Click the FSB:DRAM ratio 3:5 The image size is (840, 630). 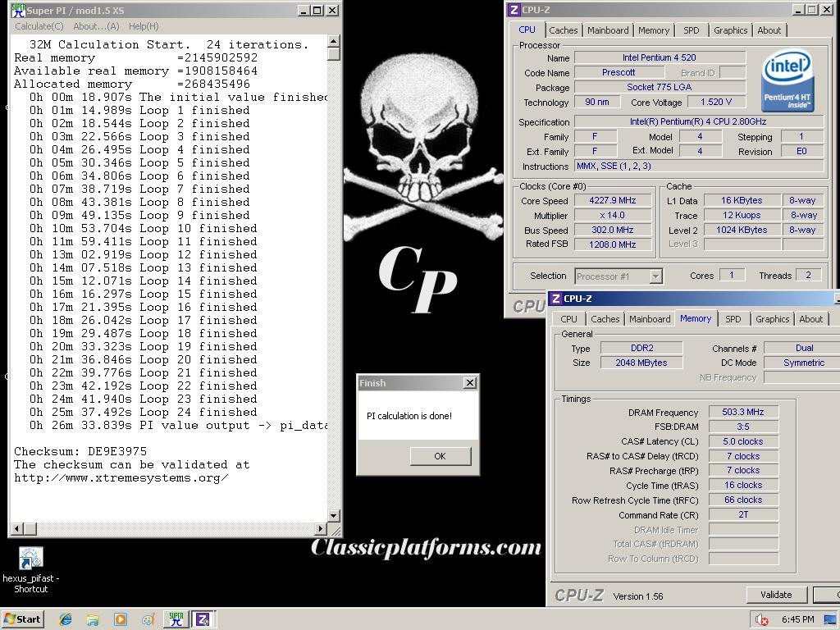(x=743, y=427)
